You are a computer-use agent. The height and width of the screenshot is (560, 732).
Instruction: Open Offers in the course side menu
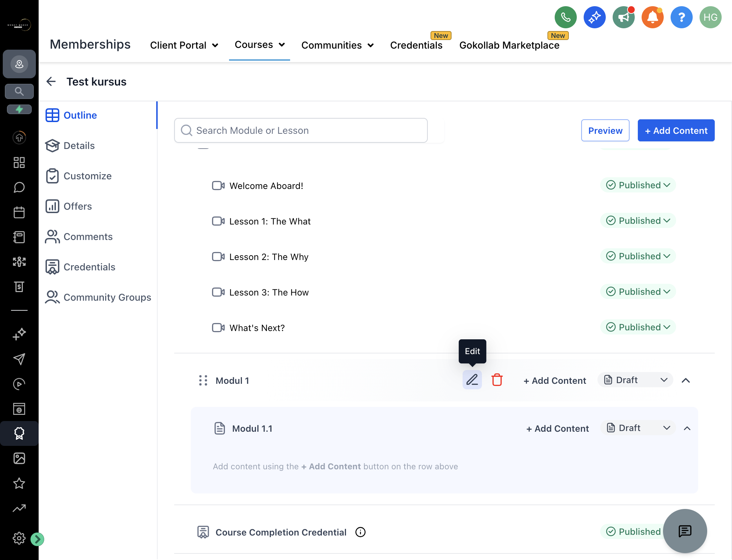[x=68, y=206]
